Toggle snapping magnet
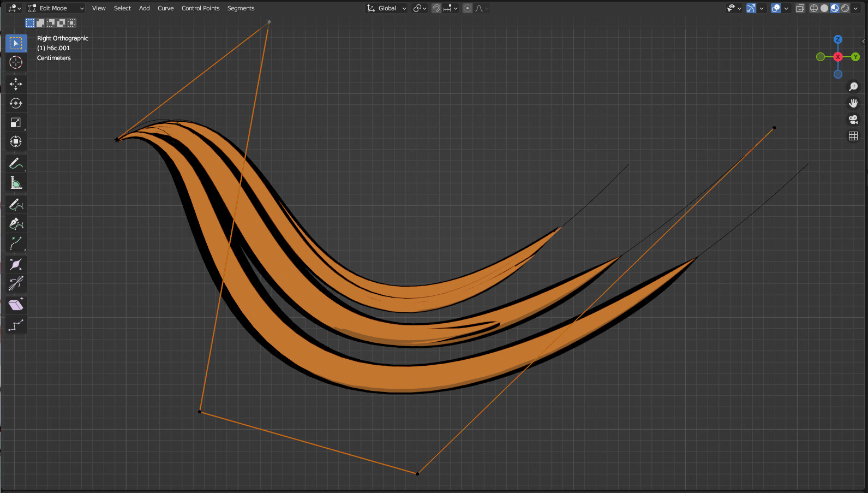The height and width of the screenshot is (493, 868). (x=436, y=8)
